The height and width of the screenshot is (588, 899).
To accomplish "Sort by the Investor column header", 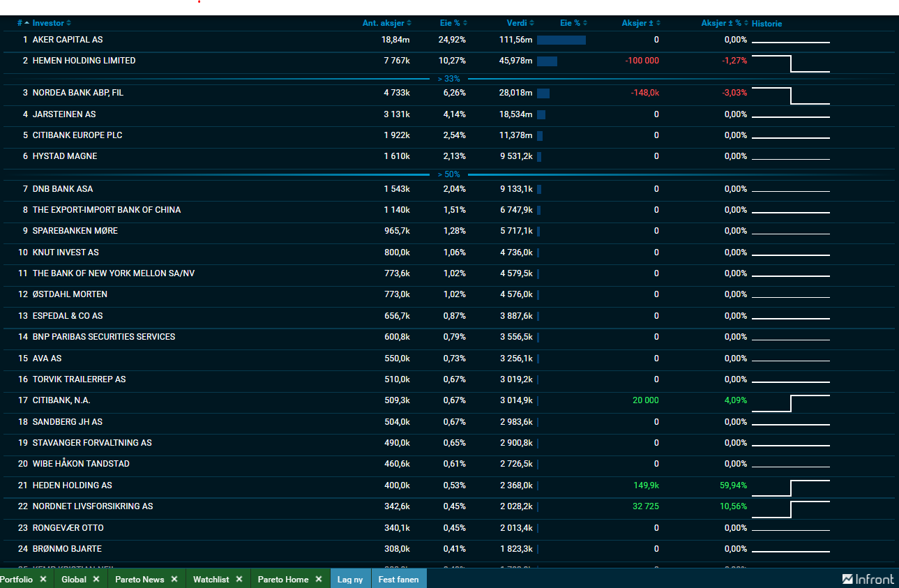I will pyautogui.click(x=52, y=23).
